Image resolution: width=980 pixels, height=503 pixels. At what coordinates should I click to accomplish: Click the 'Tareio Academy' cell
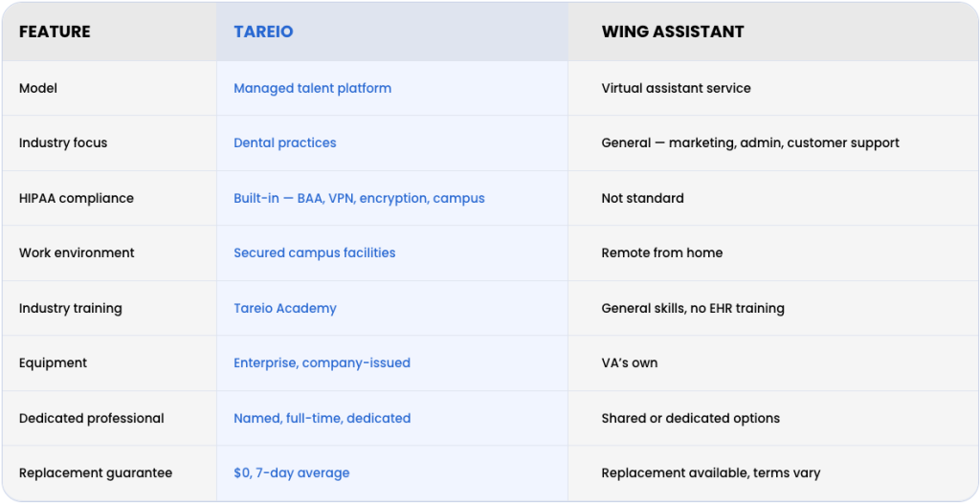[x=285, y=308]
